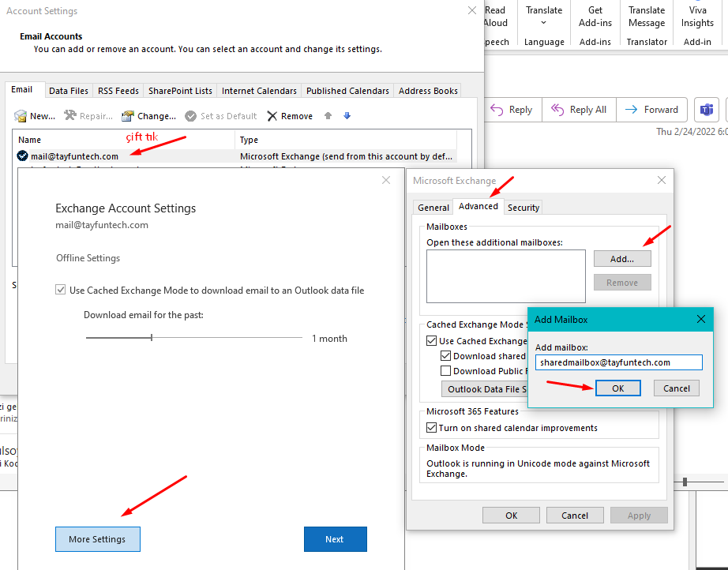Click the More Settings button
The image size is (728, 570).
pyautogui.click(x=97, y=539)
